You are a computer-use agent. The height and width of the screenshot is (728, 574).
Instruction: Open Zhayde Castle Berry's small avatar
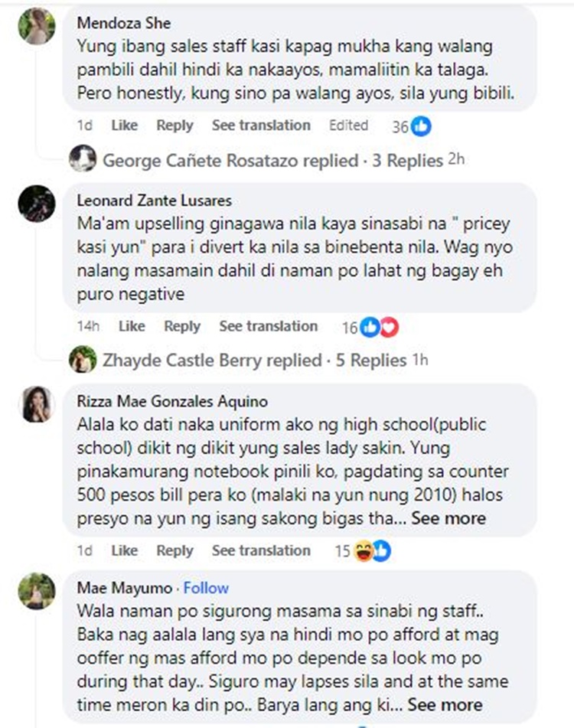click(83, 359)
